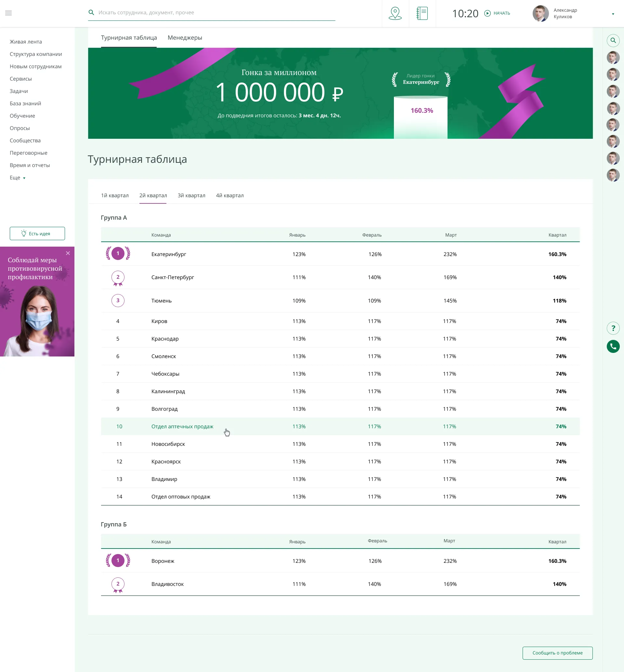Expand the user profile dropdown arrow
This screenshot has width=624, height=672.
point(613,14)
